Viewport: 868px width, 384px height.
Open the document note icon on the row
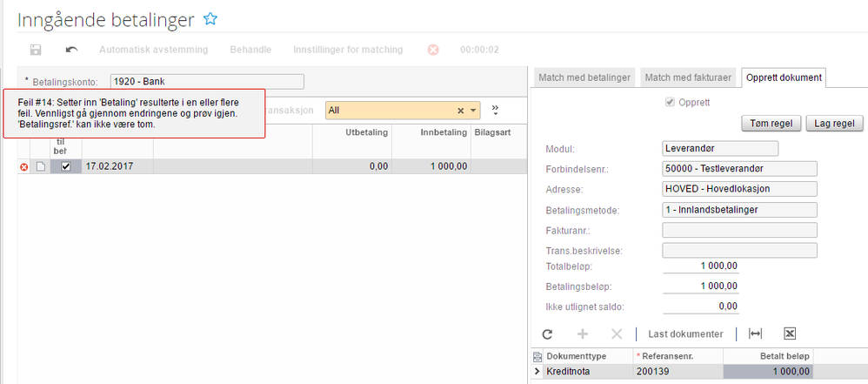pyautogui.click(x=40, y=166)
